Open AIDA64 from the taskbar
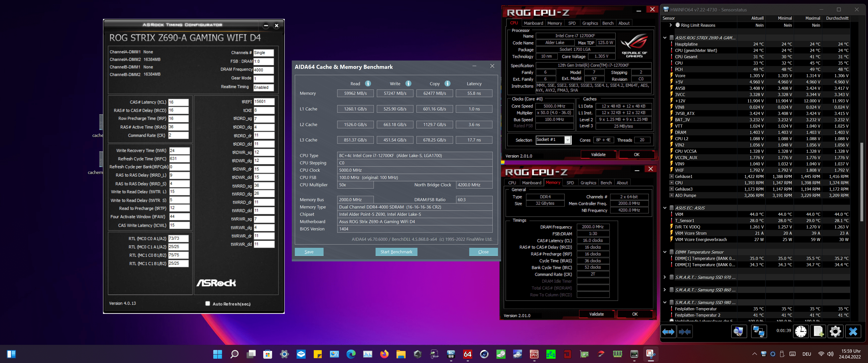This screenshot has height=363, width=868. (468, 354)
